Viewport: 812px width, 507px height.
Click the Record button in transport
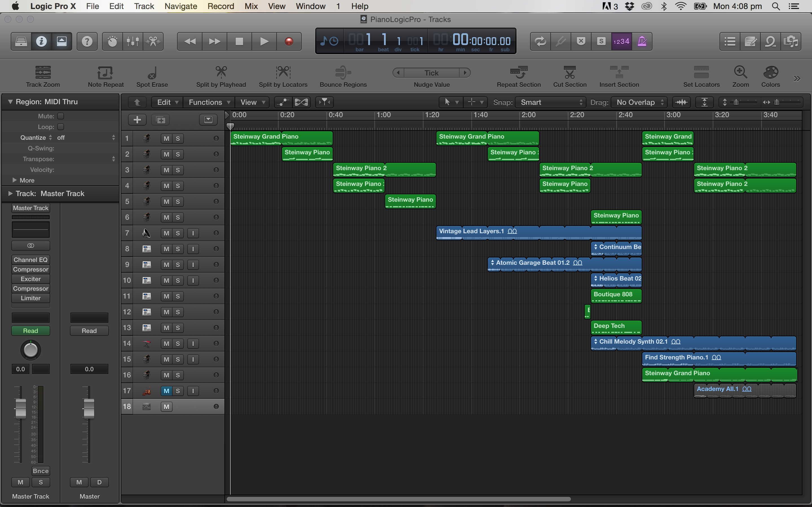click(x=288, y=42)
